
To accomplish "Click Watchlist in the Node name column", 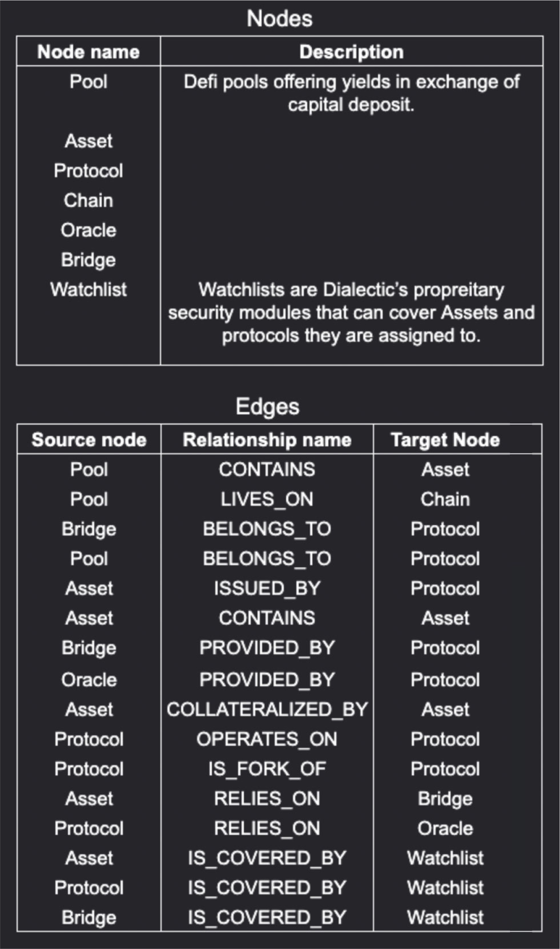I will click(x=89, y=290).
